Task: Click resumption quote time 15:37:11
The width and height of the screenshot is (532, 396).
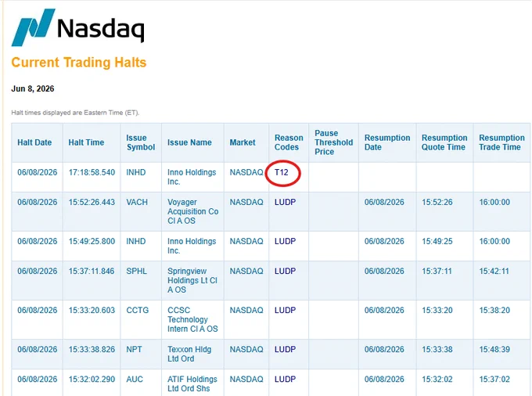Action: tap(437, 271)
